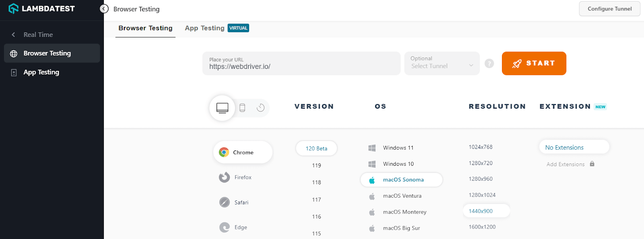Click the Firefox browser icon
The image size is (644, 239).
pyautogui.click(x=224, y=177)
